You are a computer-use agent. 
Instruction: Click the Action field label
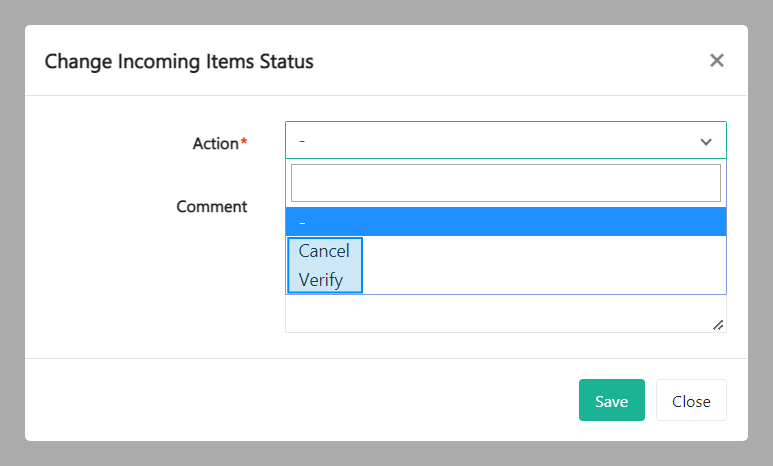coord(215,144)
